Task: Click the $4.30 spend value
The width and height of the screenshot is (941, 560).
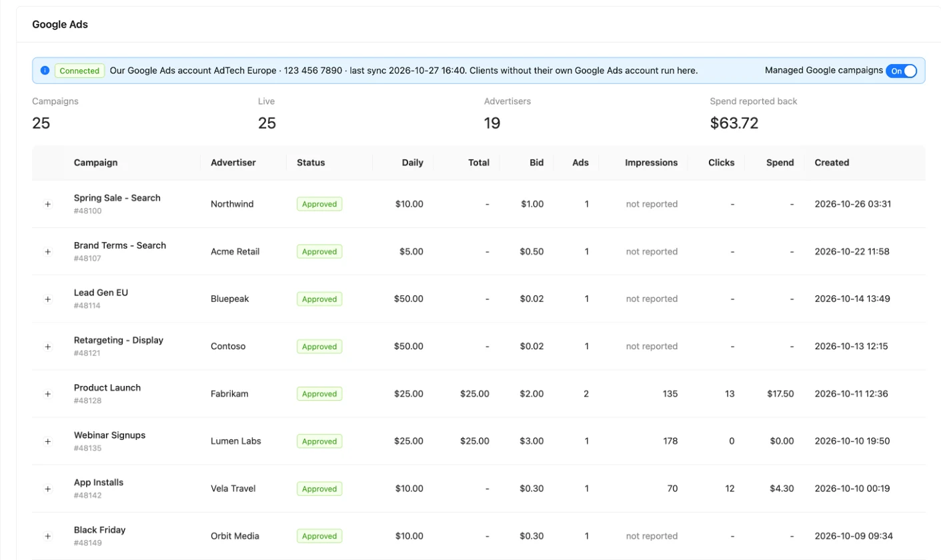Action: (x=782, y=489)
